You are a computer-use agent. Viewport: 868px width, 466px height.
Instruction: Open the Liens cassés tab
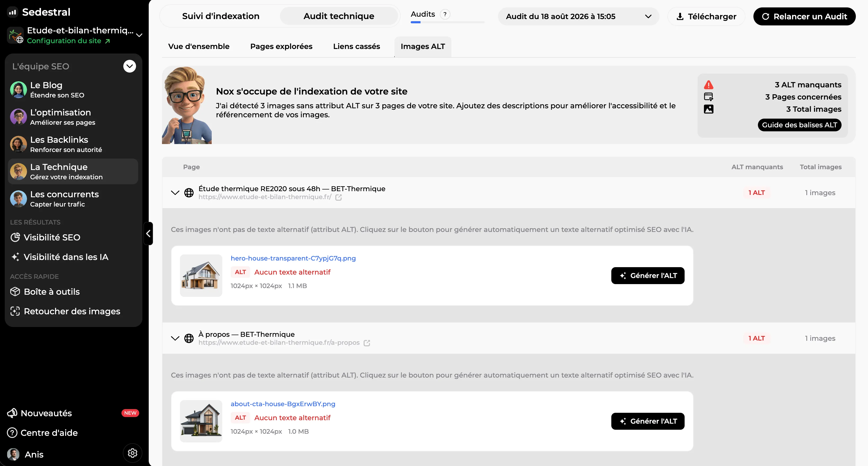(356, 47)
